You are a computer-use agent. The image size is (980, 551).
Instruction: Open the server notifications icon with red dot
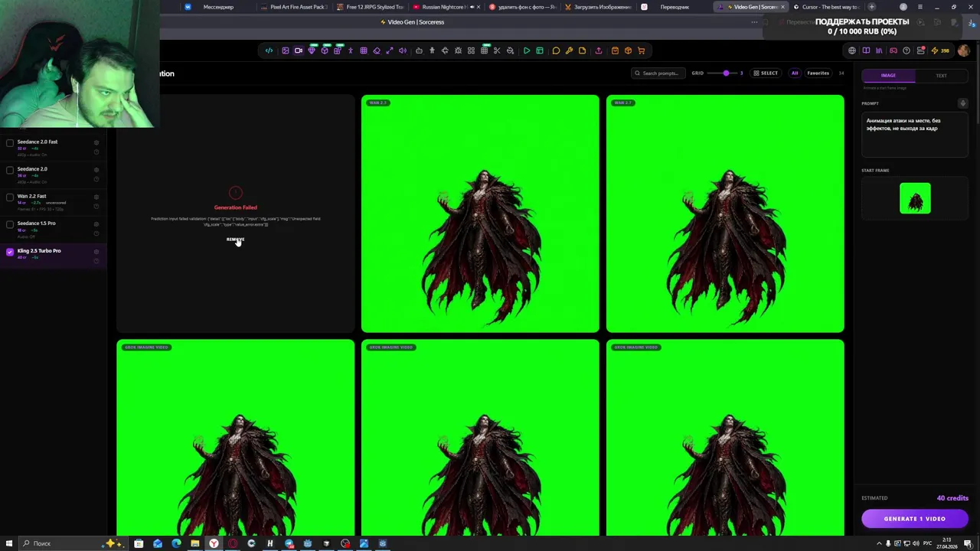(921, 51)
